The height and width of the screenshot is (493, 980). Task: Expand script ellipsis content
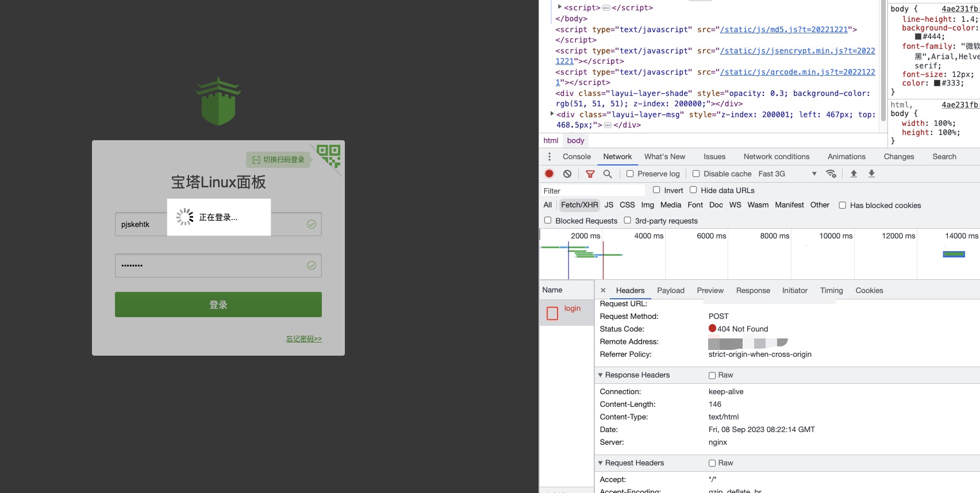tap(606, 8)
